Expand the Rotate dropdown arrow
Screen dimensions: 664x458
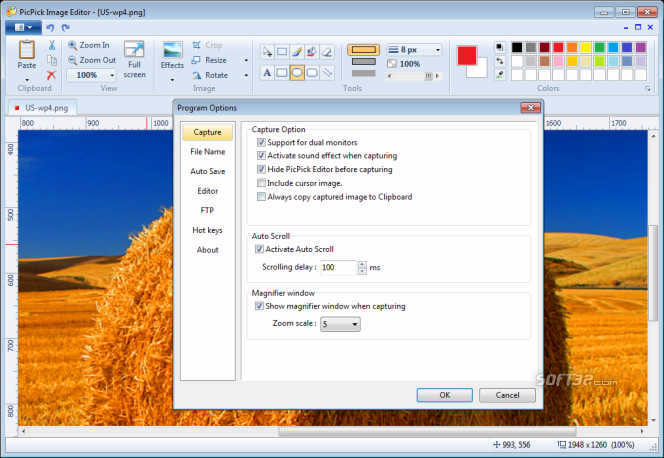click(x=246, y=75)
